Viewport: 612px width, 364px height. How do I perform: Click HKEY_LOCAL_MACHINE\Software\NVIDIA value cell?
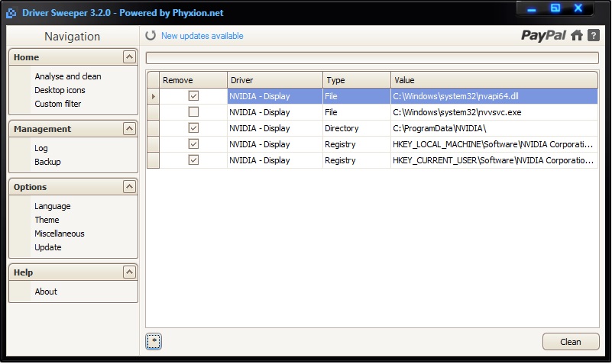(494, 143)
